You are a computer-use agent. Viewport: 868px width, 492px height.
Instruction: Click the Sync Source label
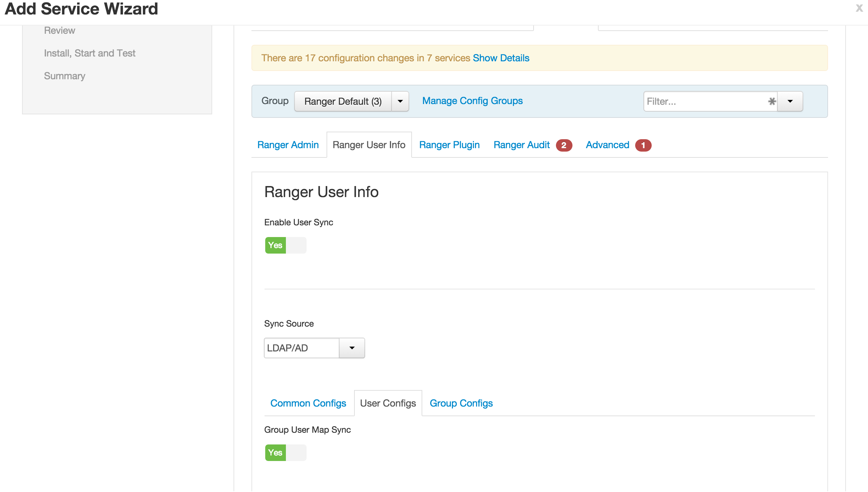coord(289,324)
